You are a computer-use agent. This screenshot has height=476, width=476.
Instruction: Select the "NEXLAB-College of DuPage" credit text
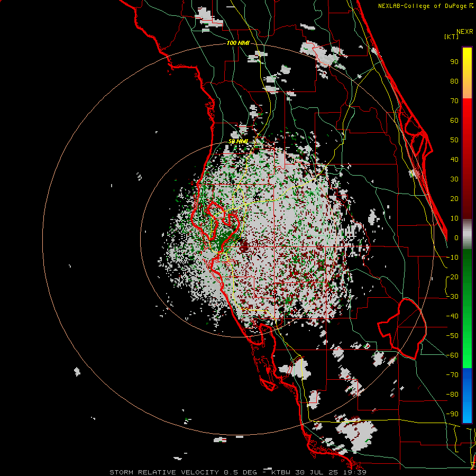click(x=422, y=6)
